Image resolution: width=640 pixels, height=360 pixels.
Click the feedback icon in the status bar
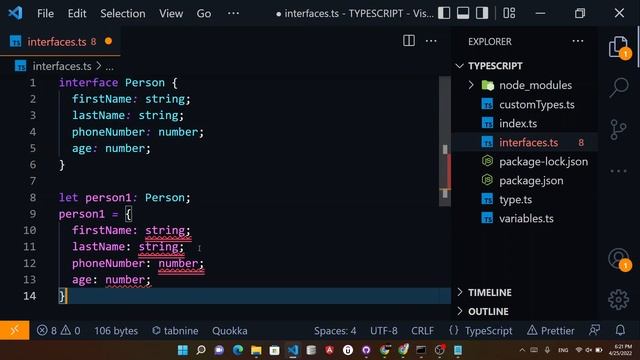[594, 330]
